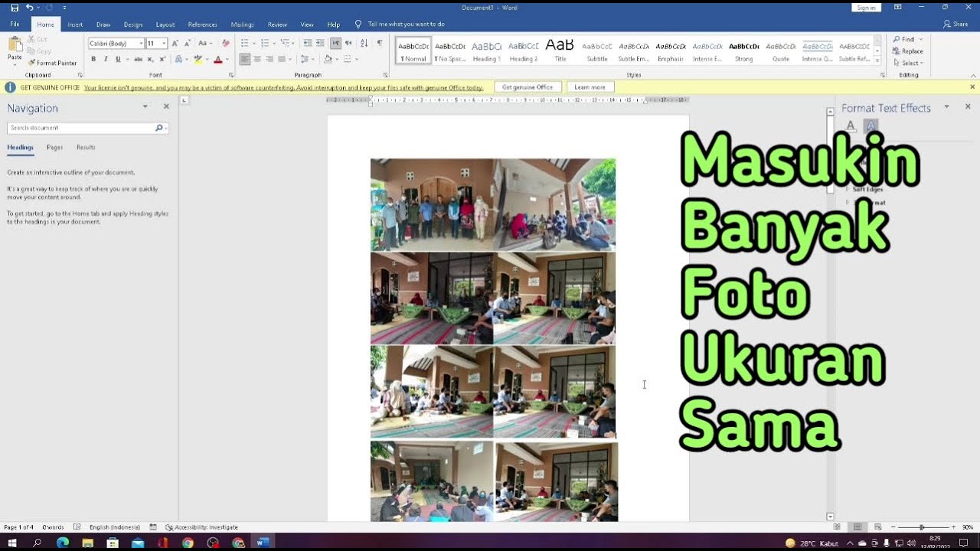
Task: Click the Learn more button
Action: point(590,87)
